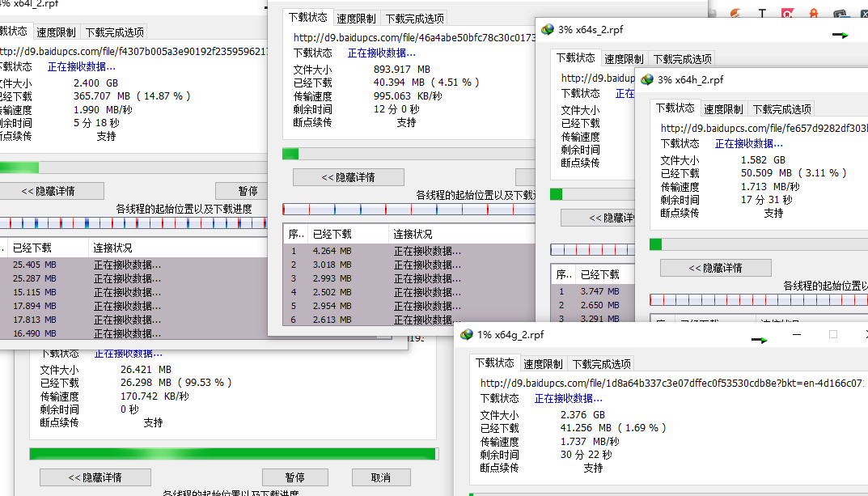Click the nearly full 99.53% progress bar

coord(234,454)
